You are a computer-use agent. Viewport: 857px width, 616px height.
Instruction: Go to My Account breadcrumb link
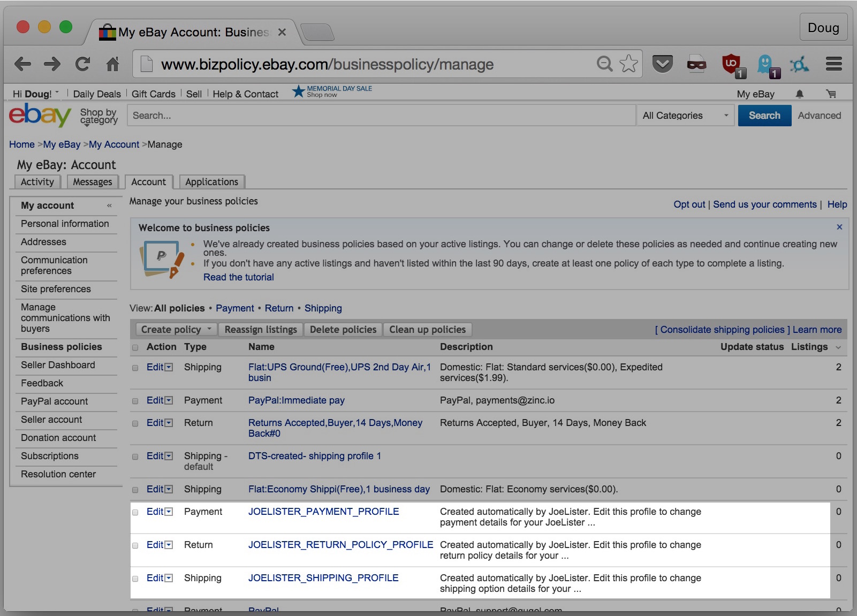coord(114,145)
